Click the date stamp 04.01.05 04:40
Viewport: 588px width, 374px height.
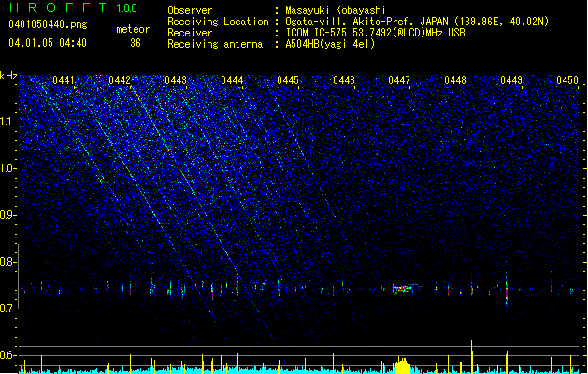pos(48,43)
